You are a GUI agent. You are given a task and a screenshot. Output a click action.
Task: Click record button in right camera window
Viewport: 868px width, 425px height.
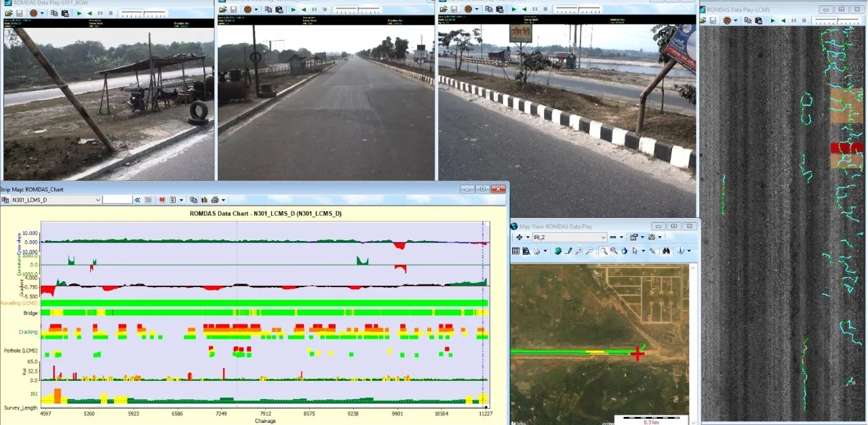[468, 9]
